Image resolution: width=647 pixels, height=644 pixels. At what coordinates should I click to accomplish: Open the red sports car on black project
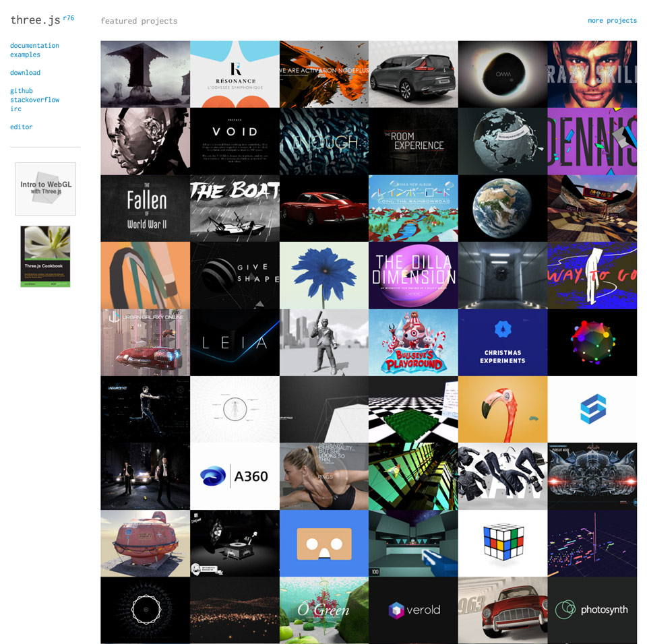tap(324, 208)
